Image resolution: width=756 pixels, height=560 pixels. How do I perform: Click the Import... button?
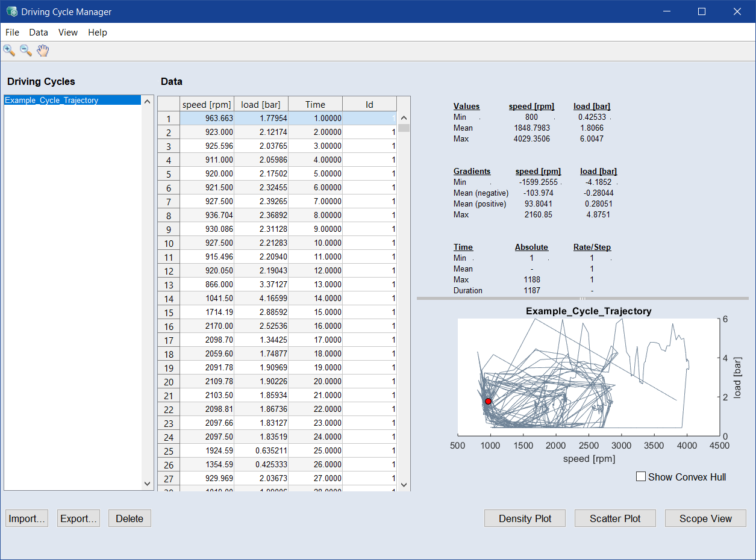click(27, 518)
